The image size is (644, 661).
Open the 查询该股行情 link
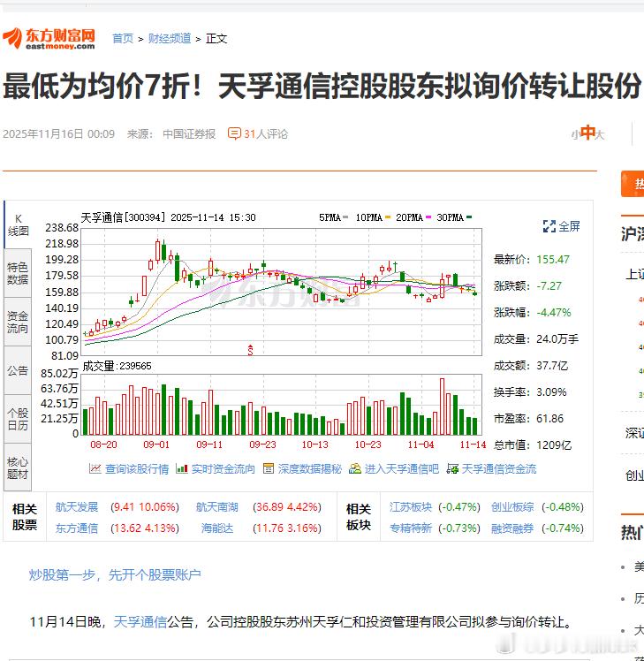[x=137, y=468]
